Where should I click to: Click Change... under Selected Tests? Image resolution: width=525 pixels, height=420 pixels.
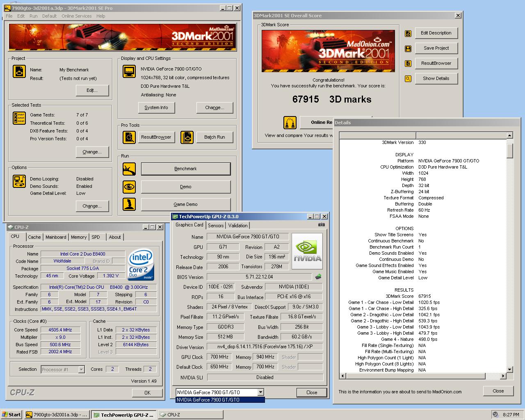click(x=92, y=152)
